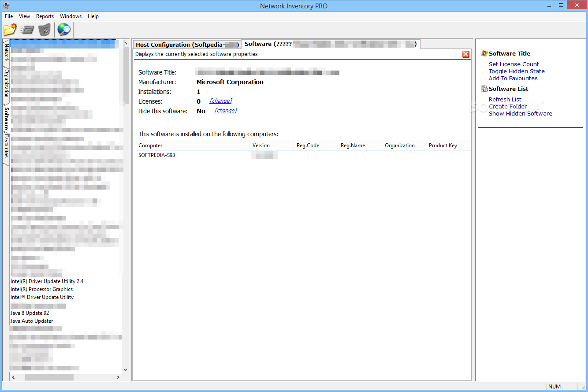Click the greyed-out refresh bin toolbar icon

click(x=45, y=30)
